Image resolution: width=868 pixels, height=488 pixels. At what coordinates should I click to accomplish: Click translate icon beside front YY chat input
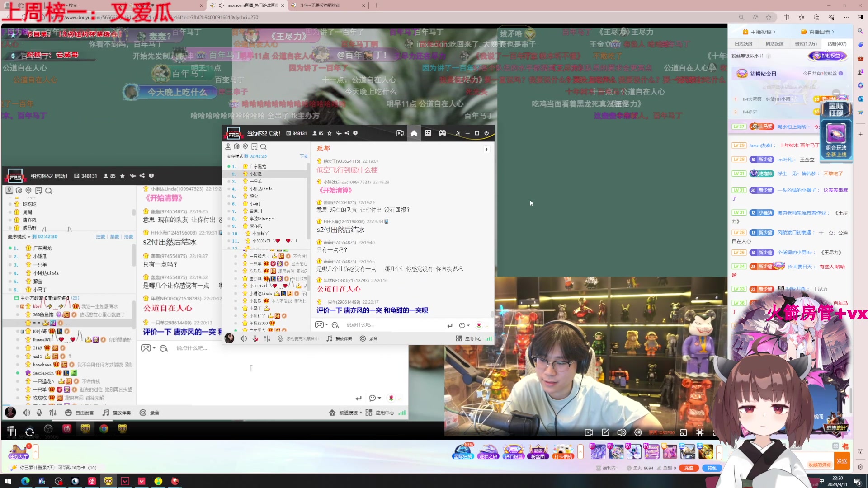[x=335, y=325]
